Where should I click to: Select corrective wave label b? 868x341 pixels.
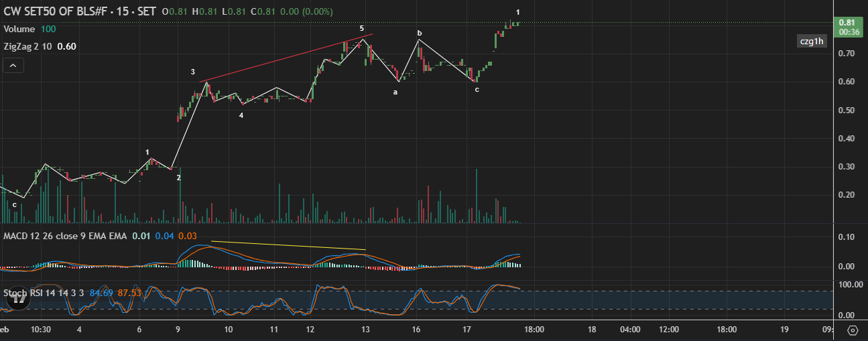[x=420, y=33]
